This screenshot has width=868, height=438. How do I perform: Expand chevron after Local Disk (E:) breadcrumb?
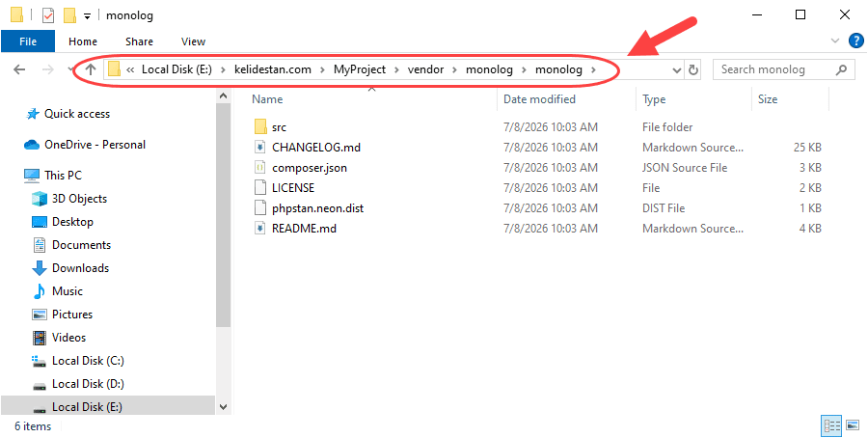tap(223, 69)
